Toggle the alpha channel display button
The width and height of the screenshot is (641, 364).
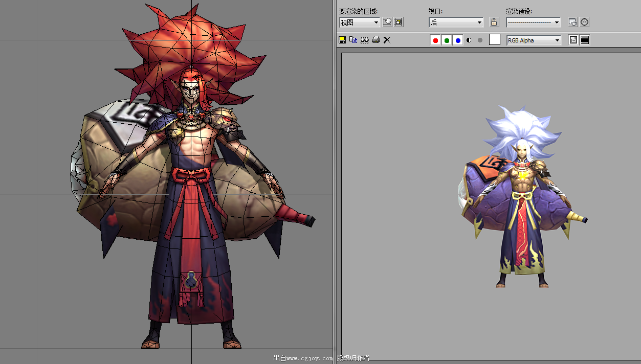469,40
